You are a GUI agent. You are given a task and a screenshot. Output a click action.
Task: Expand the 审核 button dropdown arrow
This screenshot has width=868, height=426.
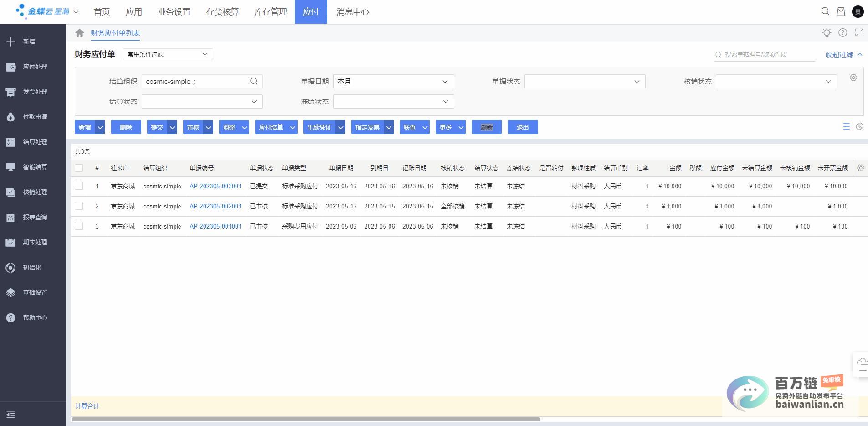click(208, 127)
